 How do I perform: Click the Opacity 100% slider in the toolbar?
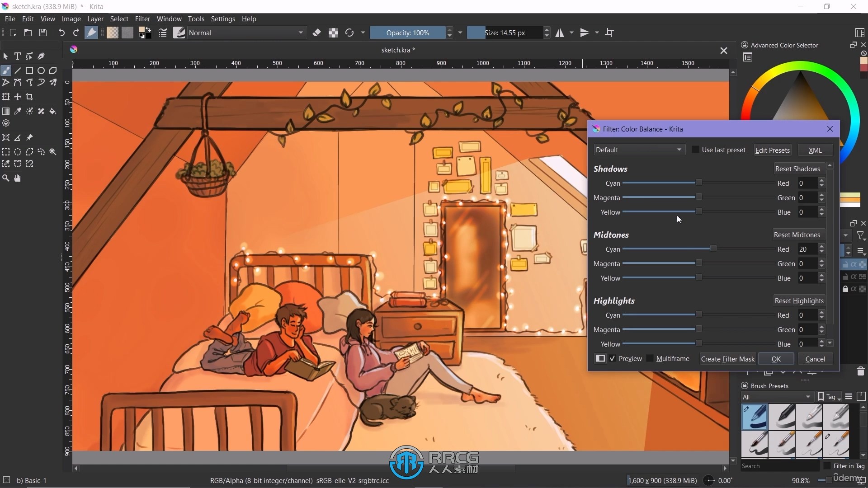click(x=407, y=33)
